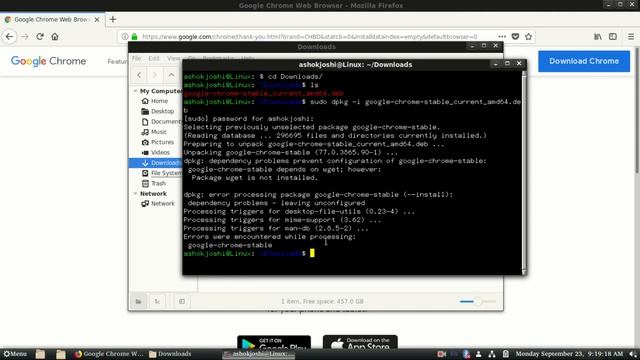This screenshot has width=640, height=360.
Task: Show places sidebar button in status bar
Action: (138, 301)
